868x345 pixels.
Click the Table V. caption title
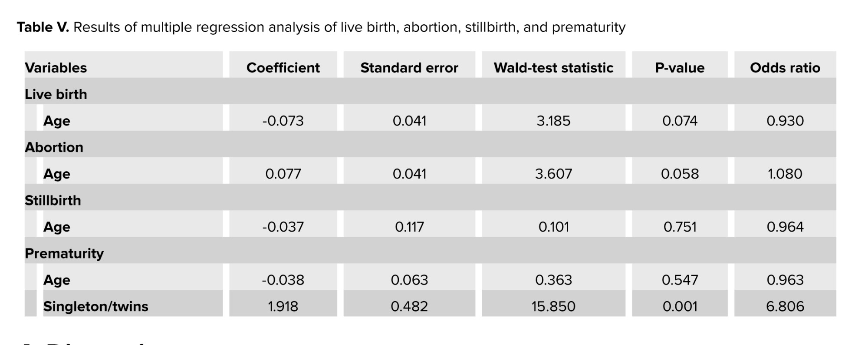click(x=43, y=27)
